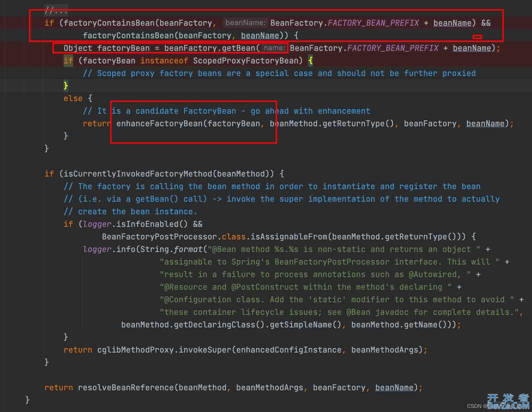Click cglibMethodProxy.invokeSuper call
Image resolution: width=532 pixels, height=412 pixels.
[x=164, y=350]
